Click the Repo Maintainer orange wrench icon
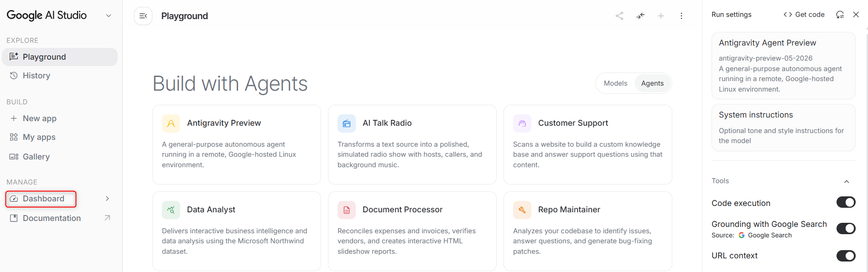Image resolution: width=868 pixels, height=272 pixels. pyautogui.click(x=522, y=210)
